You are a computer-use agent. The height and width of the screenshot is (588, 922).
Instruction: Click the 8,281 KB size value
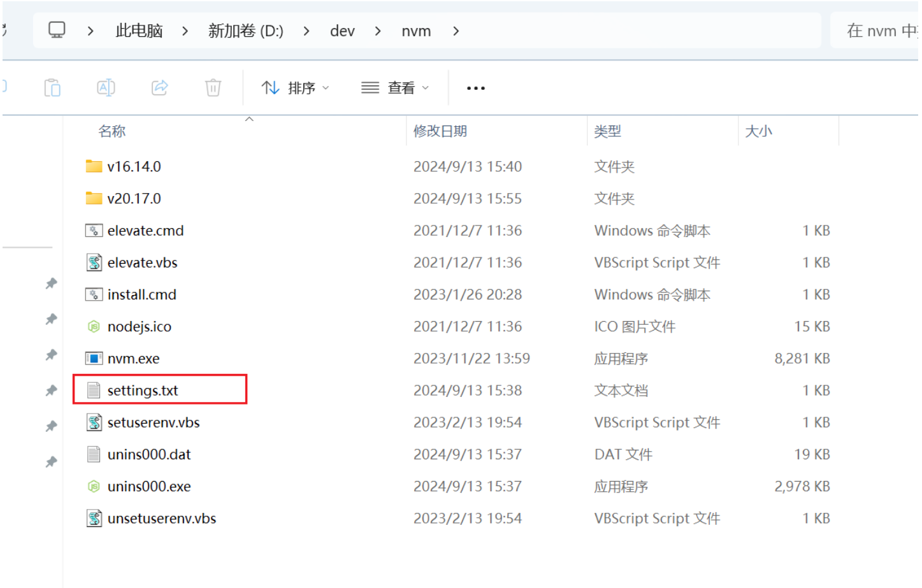click(802, 359)
